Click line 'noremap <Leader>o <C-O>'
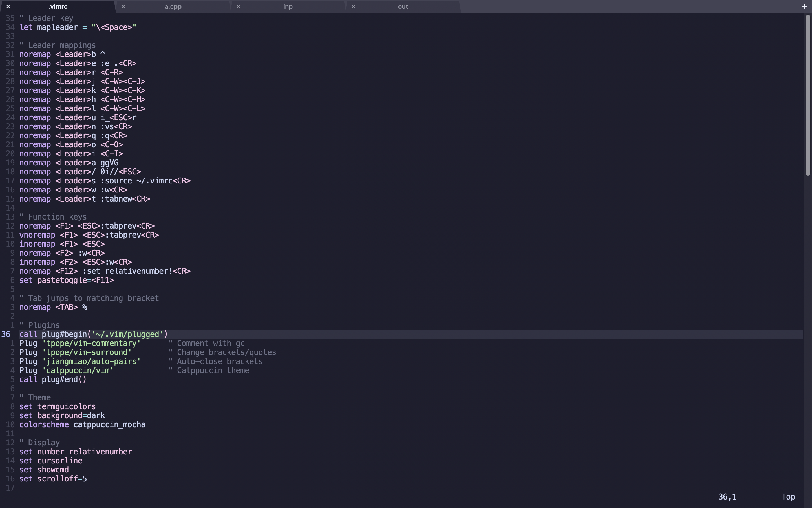 click(71, 145)
